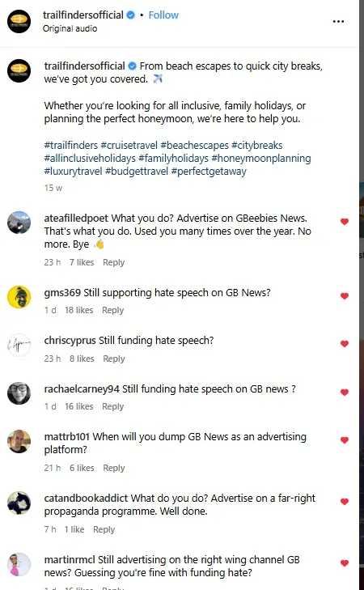Open the #cruisetravel hashtag
This screenshot has height=590, width=364.
point(129,145)
